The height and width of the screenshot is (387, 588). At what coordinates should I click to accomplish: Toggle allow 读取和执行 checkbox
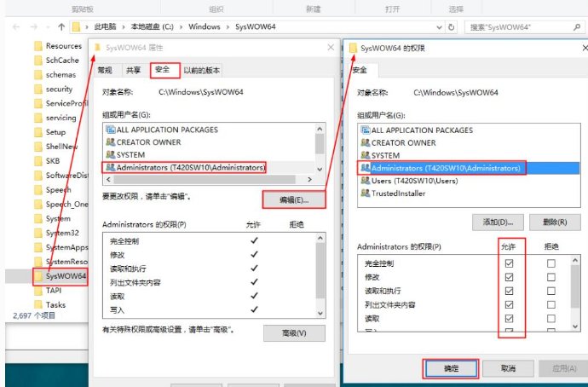point(509,291)
